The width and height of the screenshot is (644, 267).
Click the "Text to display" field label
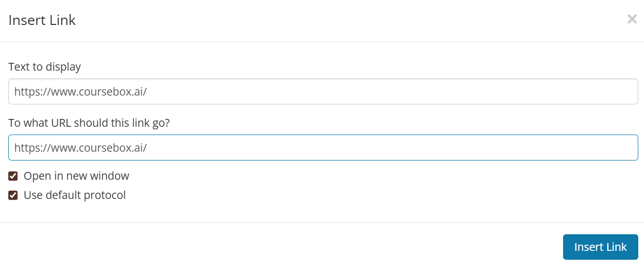pos(45,67)
